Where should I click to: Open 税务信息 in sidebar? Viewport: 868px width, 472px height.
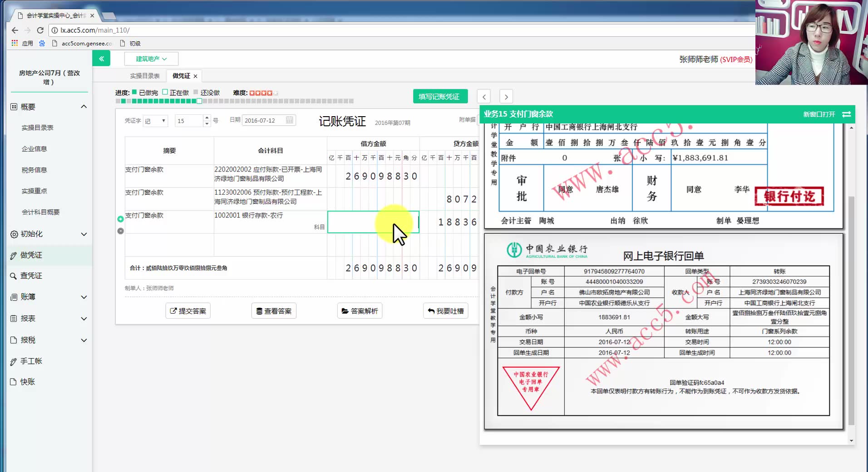pos(34,170)
